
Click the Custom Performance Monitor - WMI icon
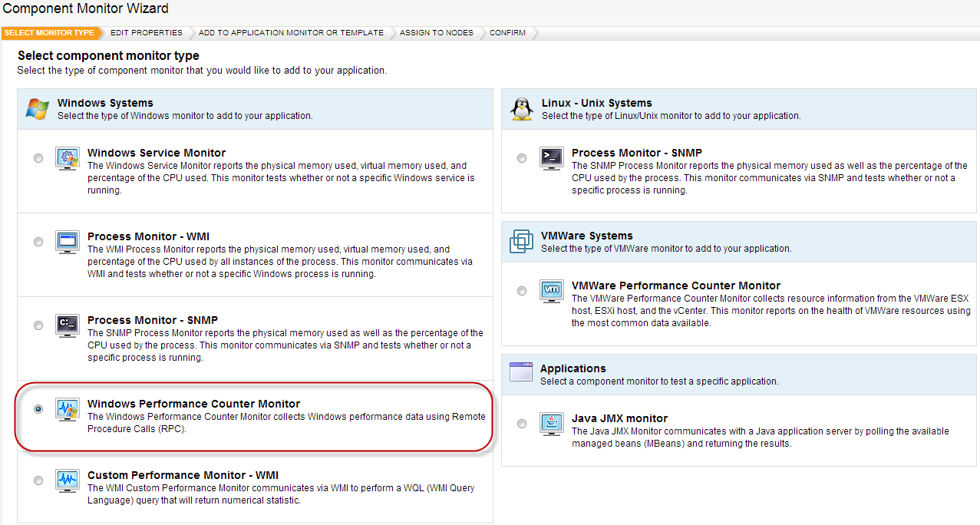pyautogui.click(x=68, y=480)
